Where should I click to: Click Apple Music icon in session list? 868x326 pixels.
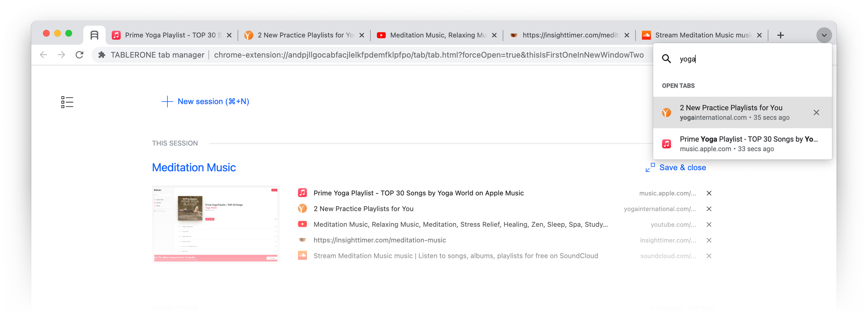pyautogui.click(x=302, y=193)
